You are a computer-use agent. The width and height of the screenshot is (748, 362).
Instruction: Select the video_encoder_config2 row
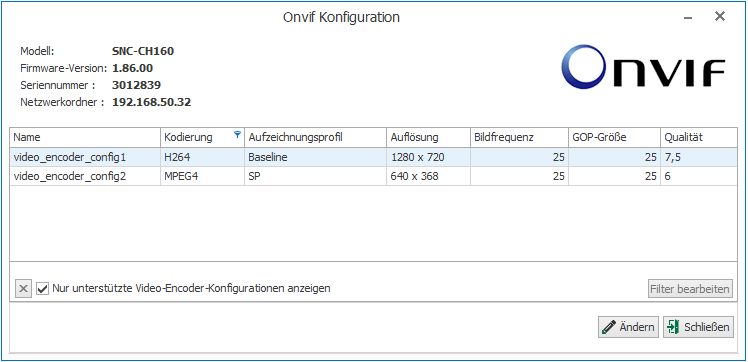[x=374, y=176]
